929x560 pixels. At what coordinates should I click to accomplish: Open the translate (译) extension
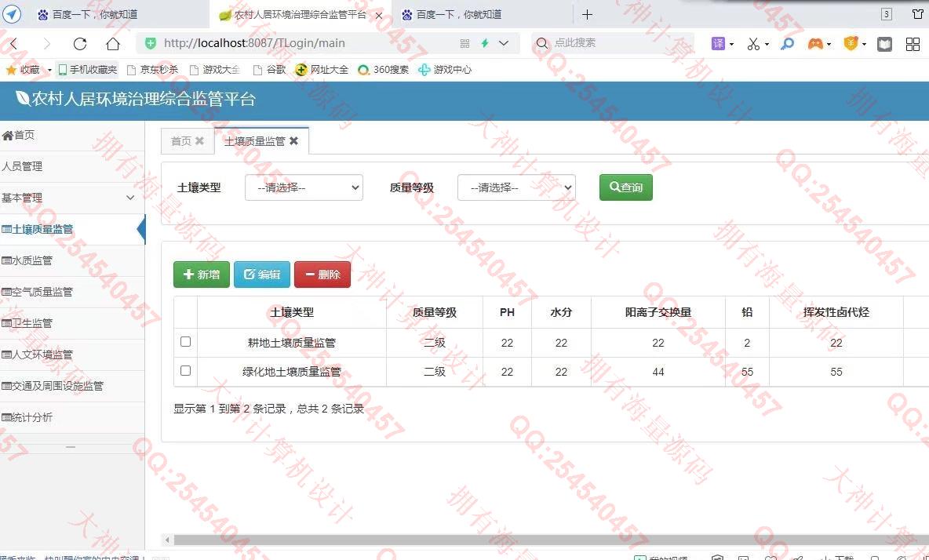(x=718, y=43)
